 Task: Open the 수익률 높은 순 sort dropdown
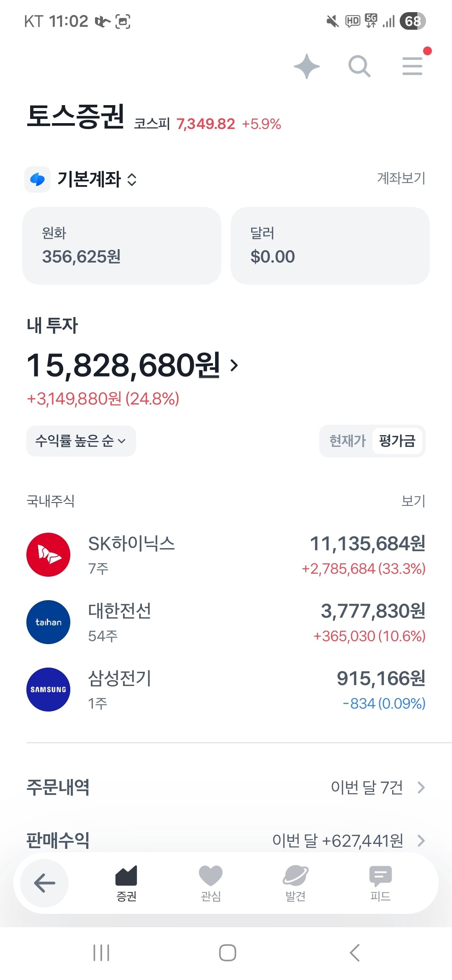pos(81,441)
